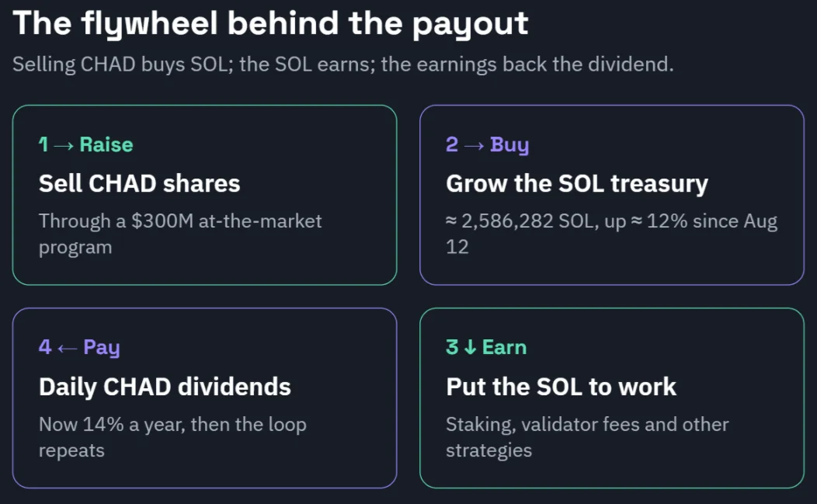Viewport: 817px width, 504px height.
Task: Click the Pay step label
Action: pyautogui.click(x=102, y=348)
